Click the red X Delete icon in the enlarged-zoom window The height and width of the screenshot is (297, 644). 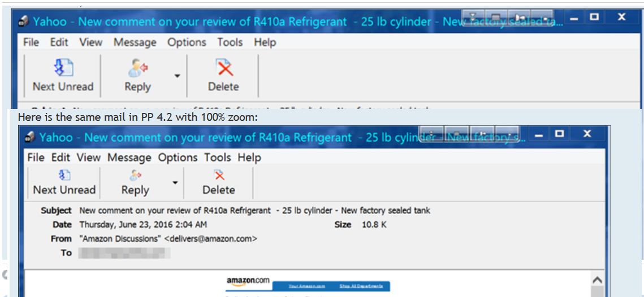tap(224, 68)
